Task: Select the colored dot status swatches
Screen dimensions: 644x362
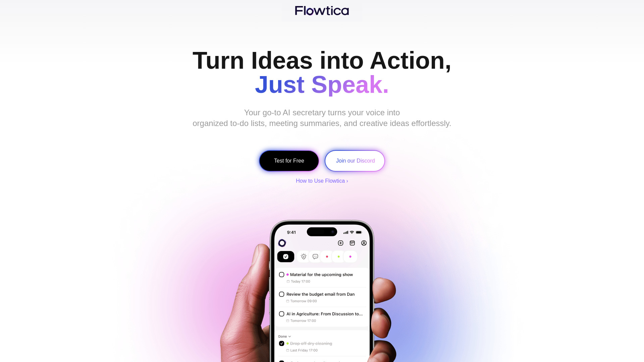Action: point(338,256)
